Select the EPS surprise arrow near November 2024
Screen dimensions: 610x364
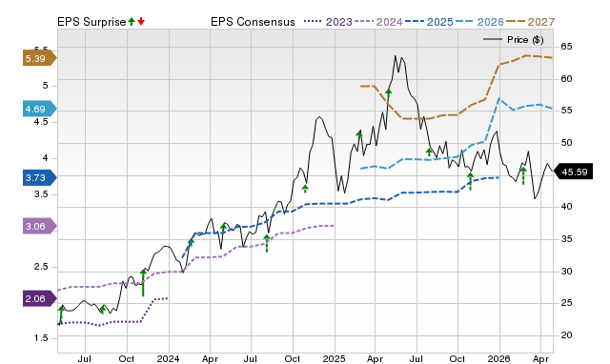[x=305, y=189]
